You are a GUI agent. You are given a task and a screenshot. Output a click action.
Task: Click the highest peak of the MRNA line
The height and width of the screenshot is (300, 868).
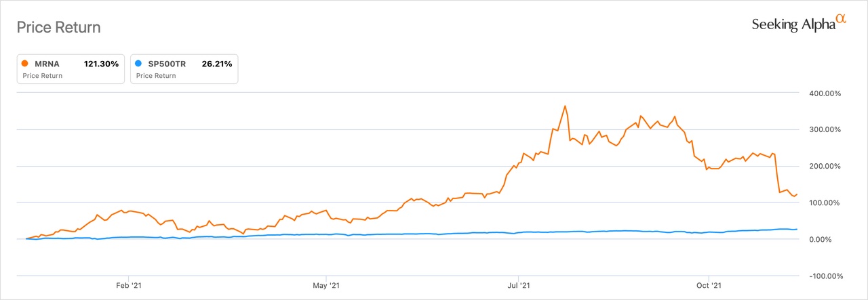[x=565, y=106]
